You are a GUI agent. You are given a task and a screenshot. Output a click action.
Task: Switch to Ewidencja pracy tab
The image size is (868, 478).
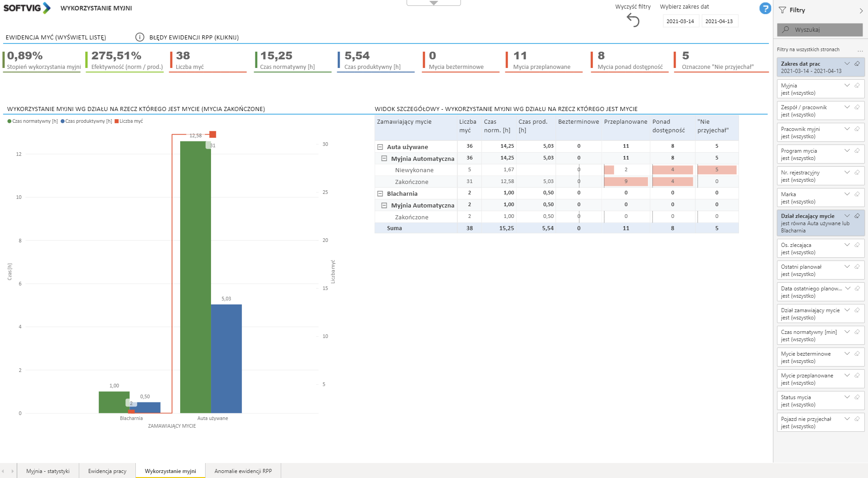pyautogui.click(x=107, y=471)
